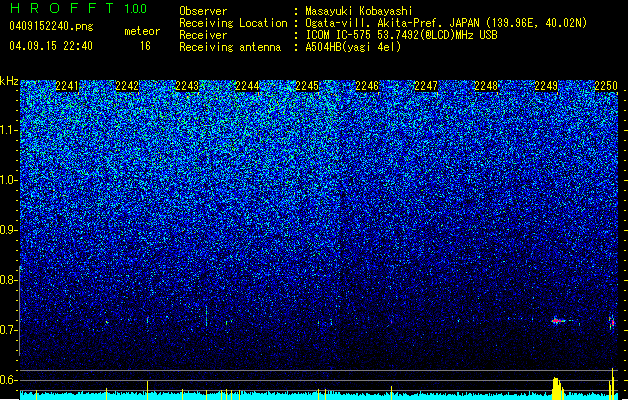The width and height of the screenshot is (629, 400).
Task: Click the meteor count value 16
Action: (x=145, y=46)
